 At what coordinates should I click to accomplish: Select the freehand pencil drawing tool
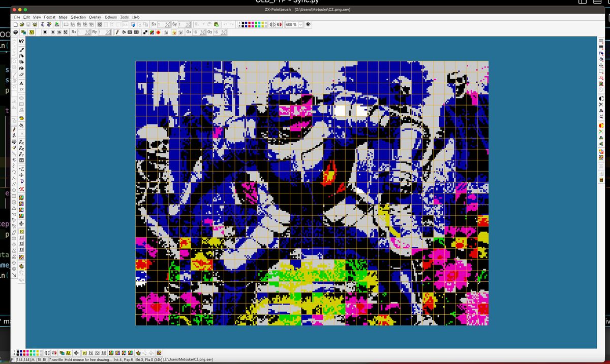(21, 50)
